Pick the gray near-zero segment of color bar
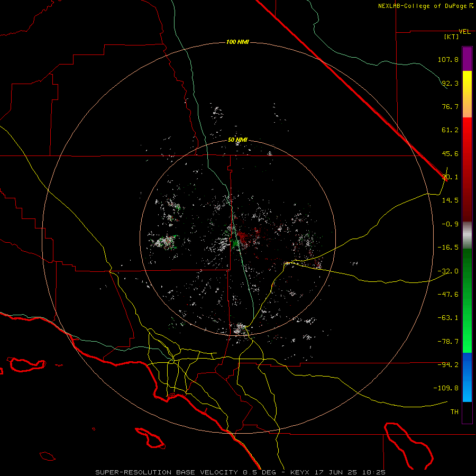The height and width of the screenshot is (476, 476). (x=467, y=235)
